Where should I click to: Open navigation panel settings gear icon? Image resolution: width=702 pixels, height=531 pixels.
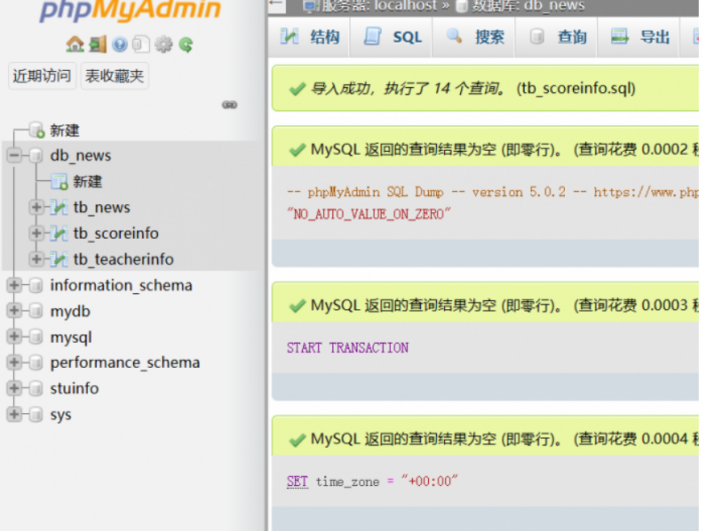coord(163,44)
